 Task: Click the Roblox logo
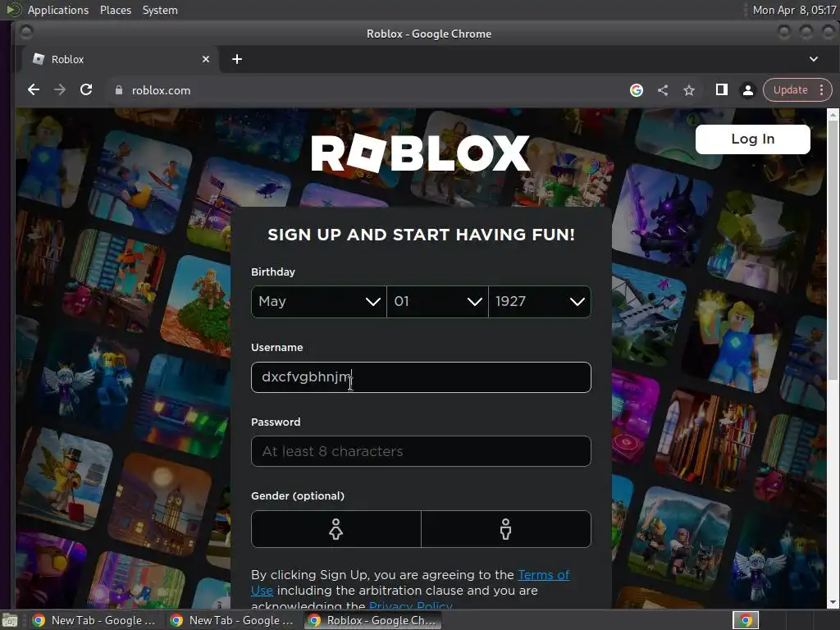coord(421,153)
